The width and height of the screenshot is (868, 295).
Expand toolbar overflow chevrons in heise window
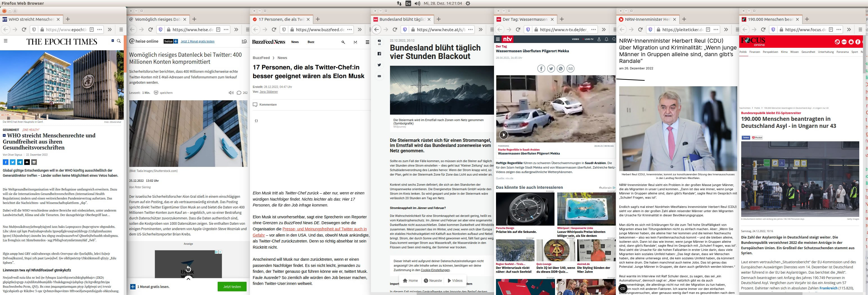[236, 29]
